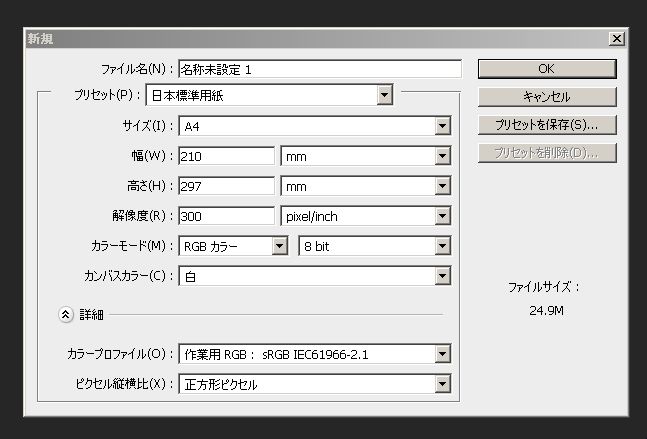The image size is (647, 439).
Task: Open the 8 bit depth dropdown
Action: pyautogui.click(x=375, y=246)
